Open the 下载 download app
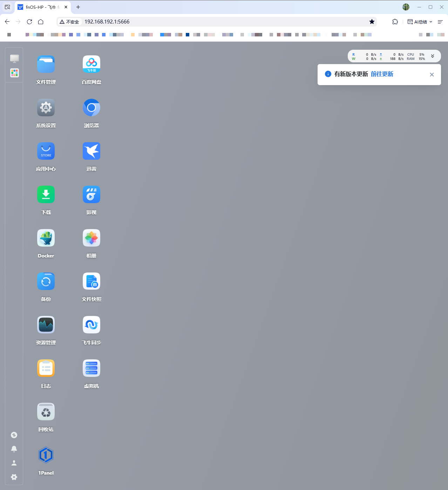The image size is (448, 490). pyautogui.click(x=46, y=194)
